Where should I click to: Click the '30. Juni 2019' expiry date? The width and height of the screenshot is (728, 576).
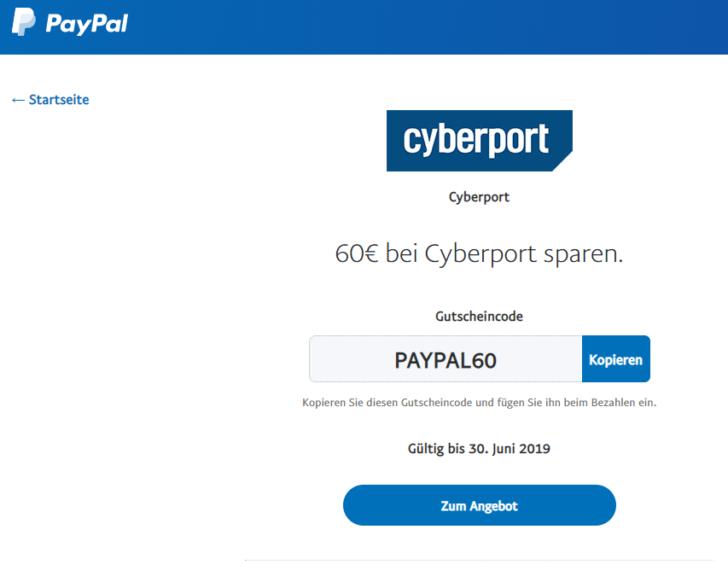point(510,448)
